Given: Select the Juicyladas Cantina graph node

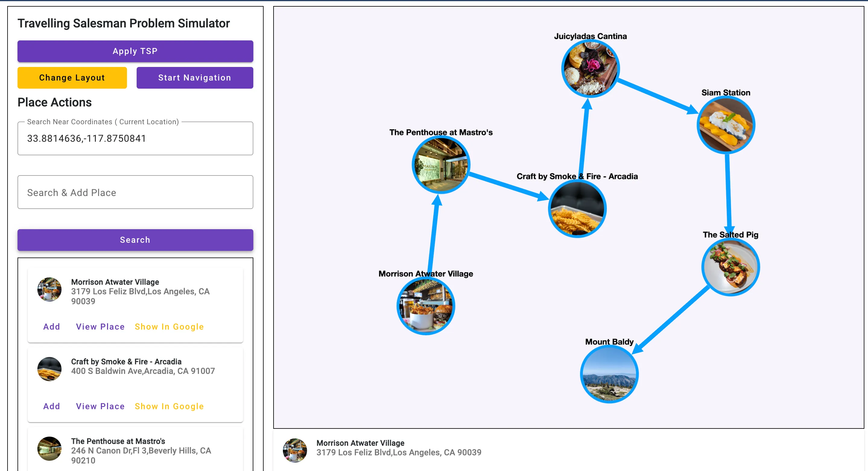Looking at the screenshot, I should [x=590, y=68].
